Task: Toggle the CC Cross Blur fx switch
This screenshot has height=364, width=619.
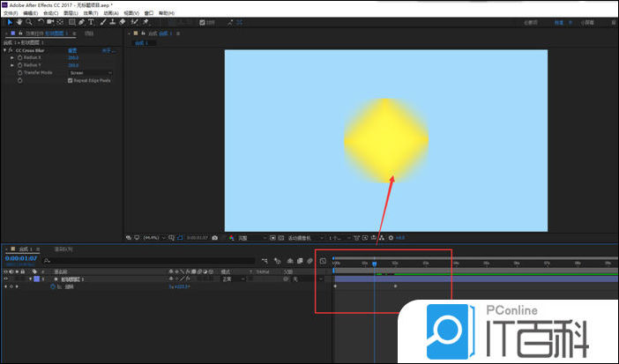Action: tap(11, 51)
